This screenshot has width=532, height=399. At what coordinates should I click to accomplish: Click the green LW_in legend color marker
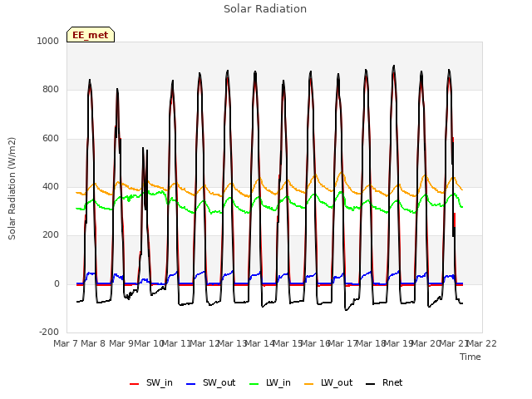pos(254,384)
